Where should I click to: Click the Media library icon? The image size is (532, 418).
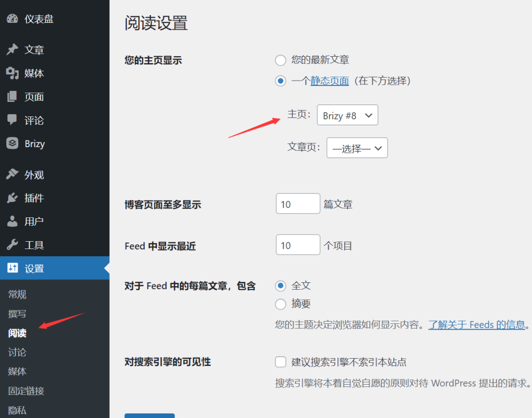tap(12, 73)
